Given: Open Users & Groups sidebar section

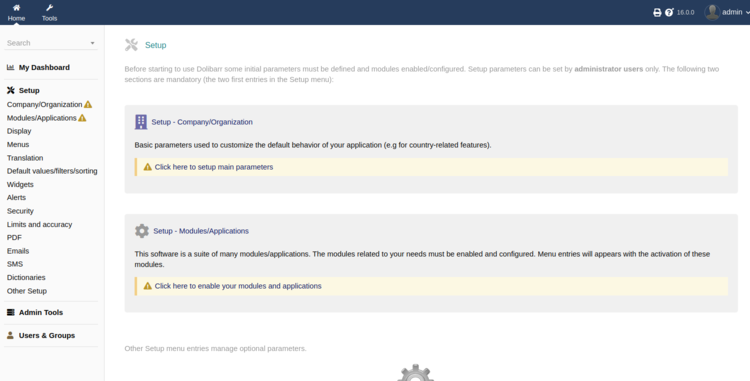Looking at the screenshot, I should click(47, 335).
